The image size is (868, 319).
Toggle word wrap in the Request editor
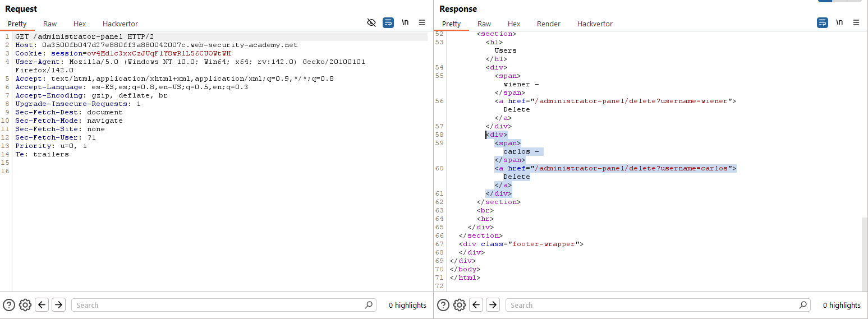[388, 23]
